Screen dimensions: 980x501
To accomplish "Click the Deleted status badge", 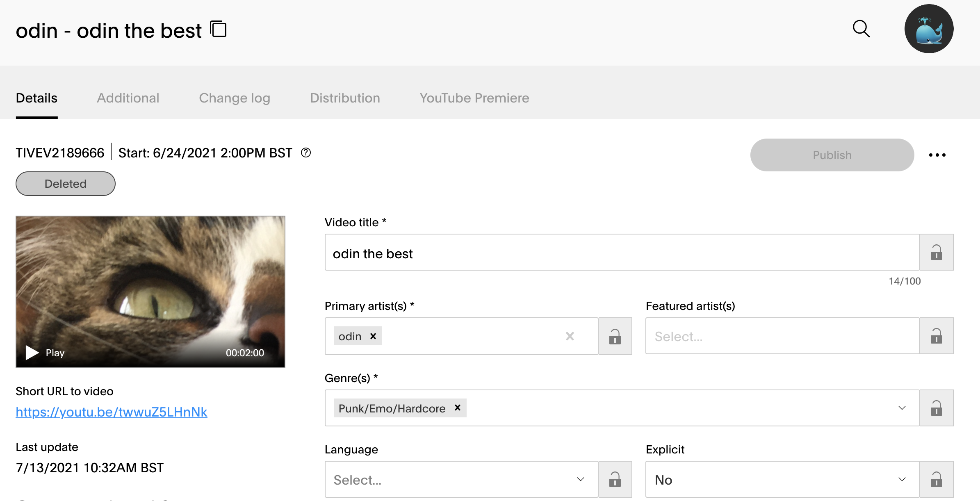I will coord(66,184).
